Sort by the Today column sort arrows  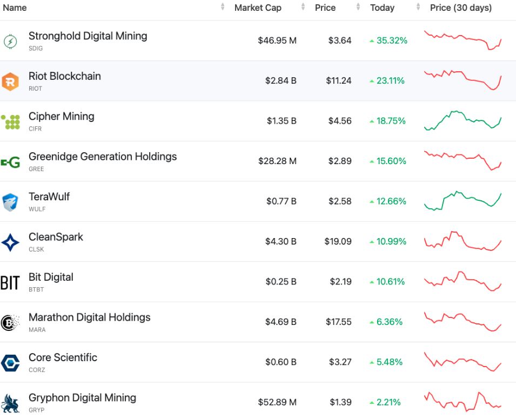418,6
